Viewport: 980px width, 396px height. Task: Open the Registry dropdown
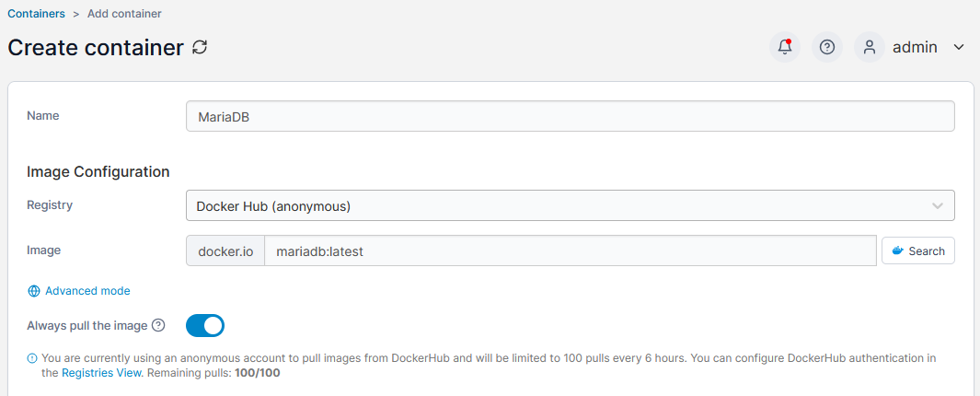coord(570,205)
